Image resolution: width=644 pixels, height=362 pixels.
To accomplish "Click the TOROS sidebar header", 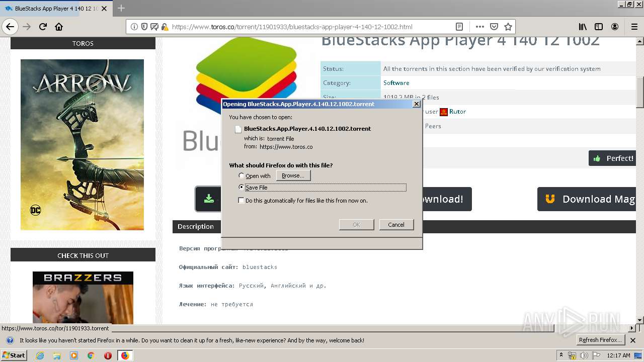I will pos(83,43).
